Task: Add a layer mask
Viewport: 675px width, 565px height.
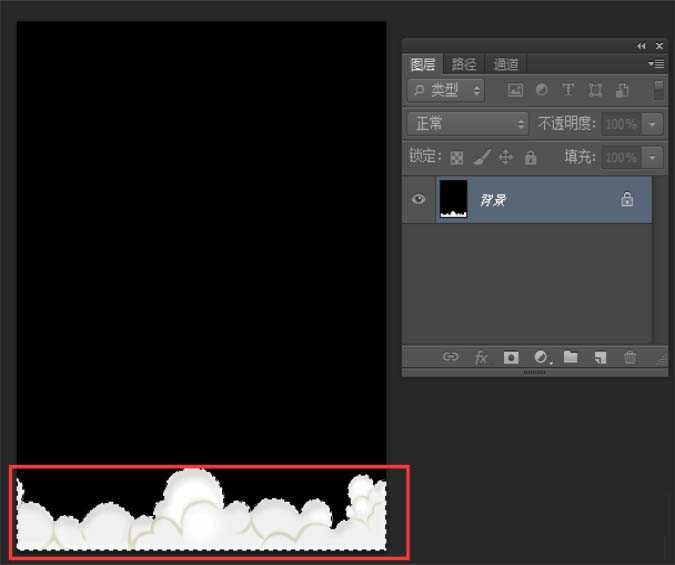Action: click(511, 358)
